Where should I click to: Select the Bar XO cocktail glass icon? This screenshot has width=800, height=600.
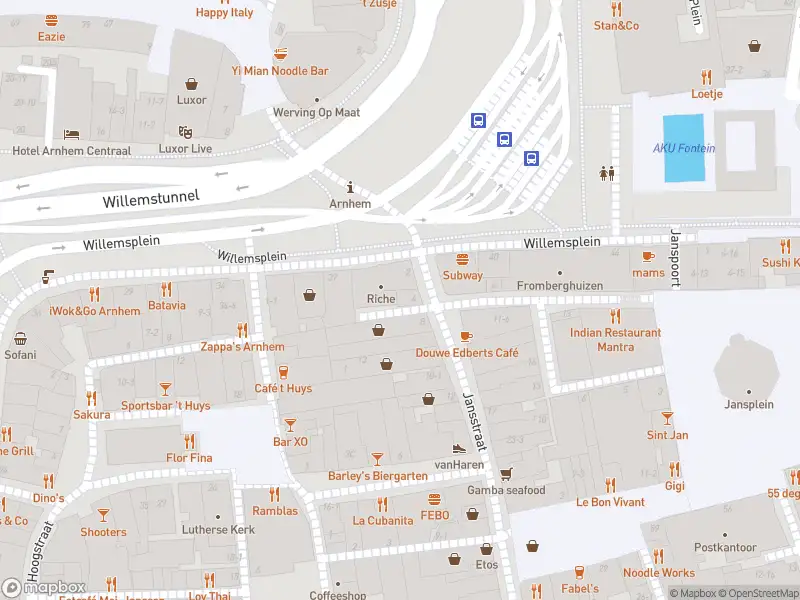[x=290, y=425]
